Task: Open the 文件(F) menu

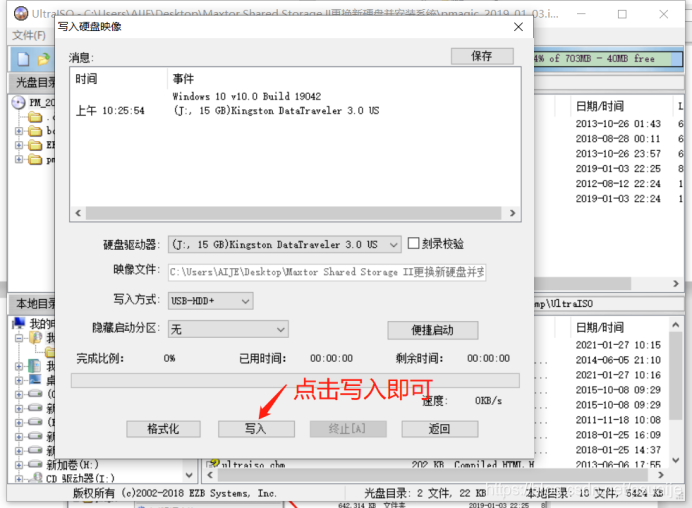Action: pos(29,35)
